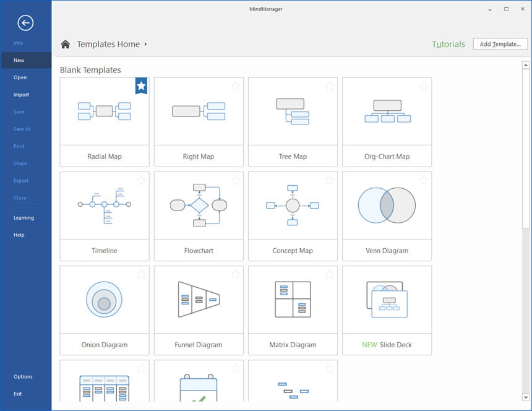Click the Matrix Diagram label
532x411 pixels.
pos(293,345)
